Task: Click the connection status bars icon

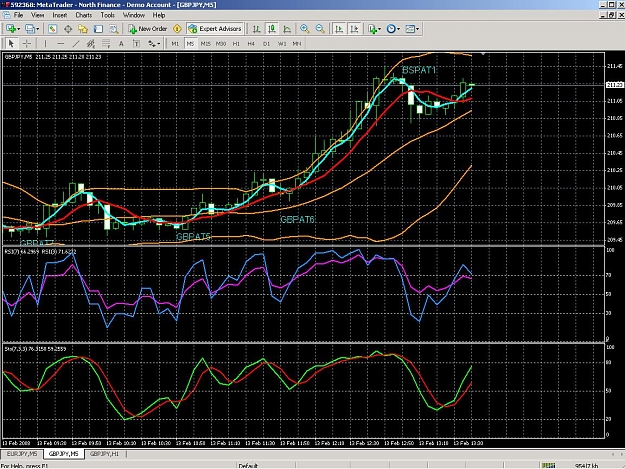Action: (x=549, y=465)
